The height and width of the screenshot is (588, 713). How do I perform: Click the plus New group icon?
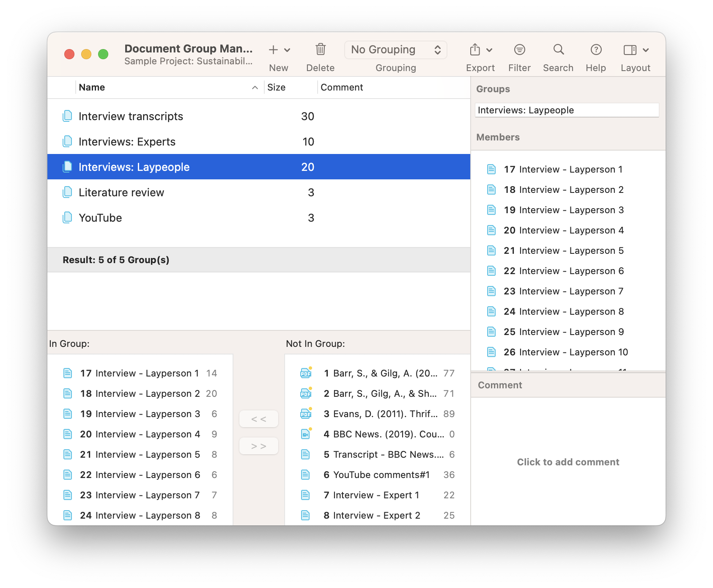pos(273,50)
